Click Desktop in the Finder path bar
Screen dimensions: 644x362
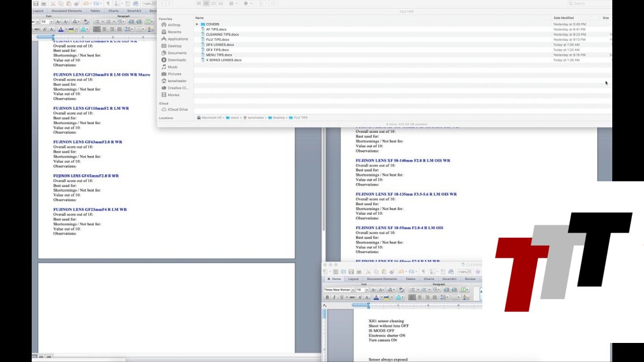[x=280, y=117]
